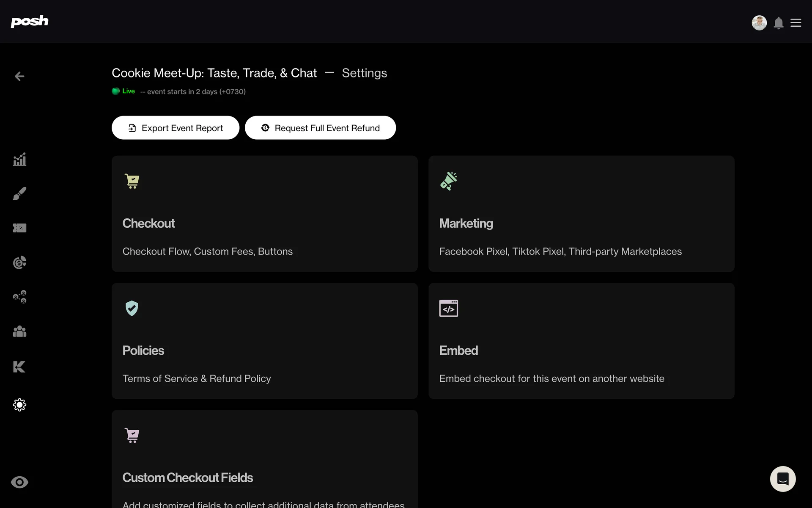Viewport: 812px width, 508px height.
Task: Open the Checkout settings card
Action: pyautogui.click(x=264, y=214)
